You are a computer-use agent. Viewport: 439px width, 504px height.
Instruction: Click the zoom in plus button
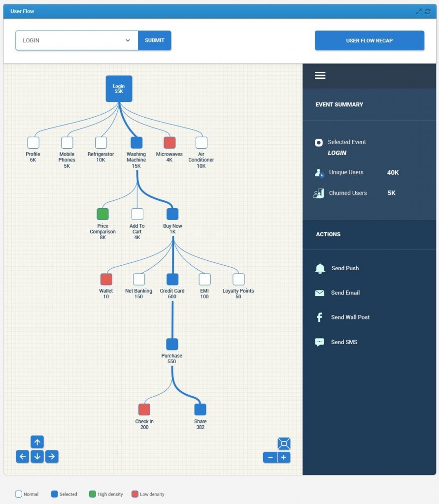(x=284, y=457)
